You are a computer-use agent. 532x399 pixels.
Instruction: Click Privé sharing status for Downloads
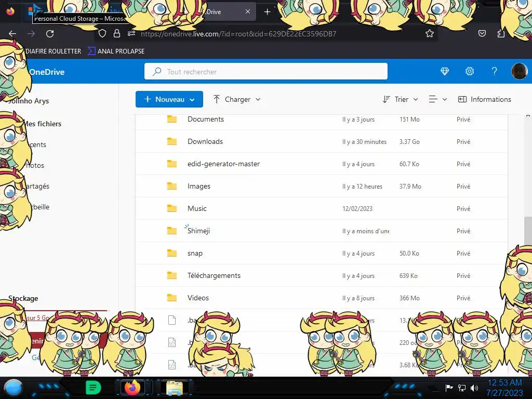463,142
